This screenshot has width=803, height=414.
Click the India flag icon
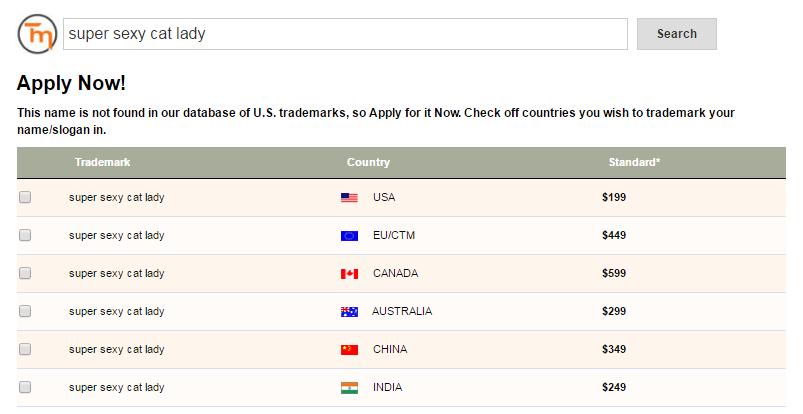pos(349,388)
